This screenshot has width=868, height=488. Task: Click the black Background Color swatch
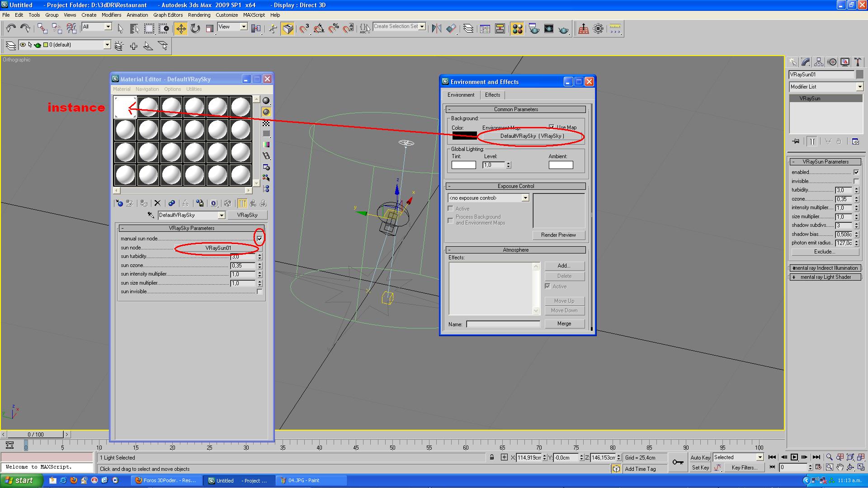tap(464, 136)
